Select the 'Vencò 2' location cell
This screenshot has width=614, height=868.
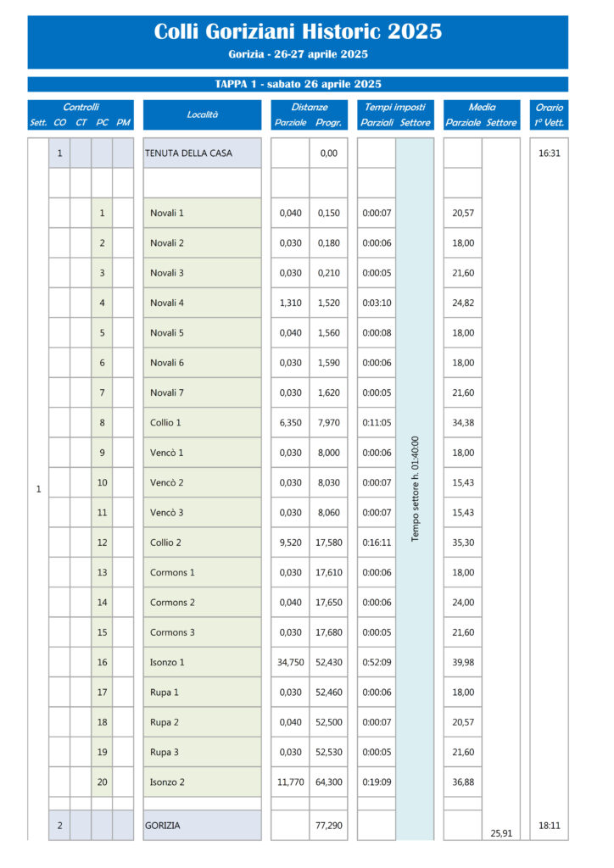[x=202, y=482]
